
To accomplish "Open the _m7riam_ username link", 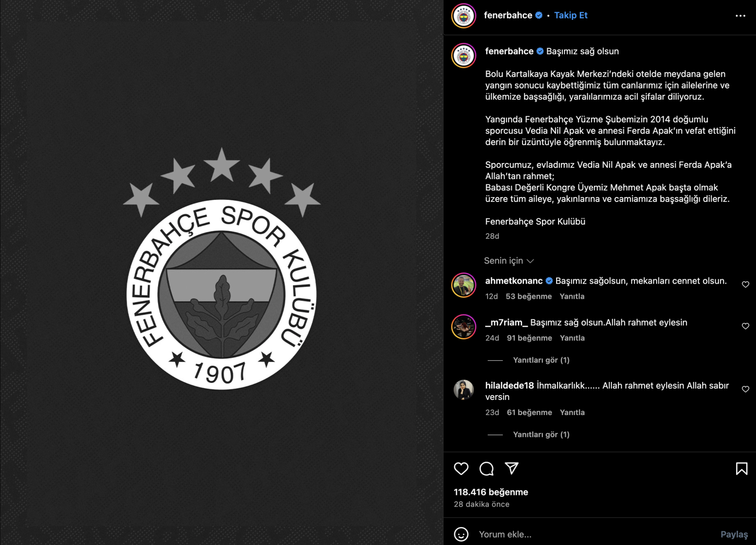I will 507,322.
